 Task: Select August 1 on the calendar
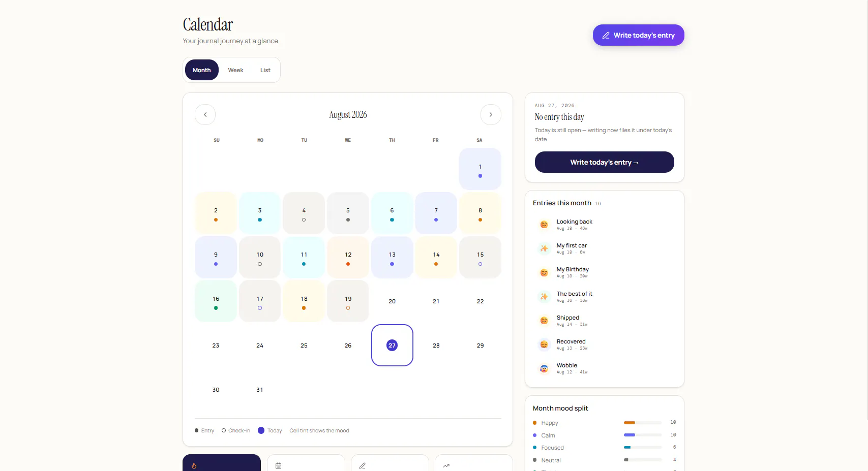tap(480, 169)
